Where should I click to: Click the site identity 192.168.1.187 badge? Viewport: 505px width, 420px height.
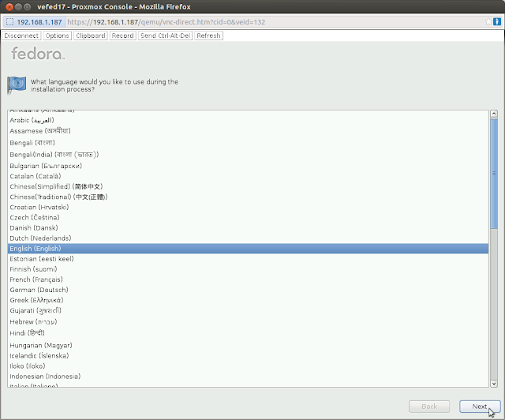coord(34,22)
